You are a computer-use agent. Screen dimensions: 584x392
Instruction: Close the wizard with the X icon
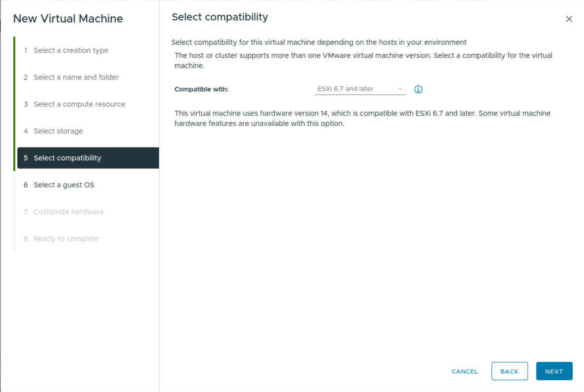(569, 19)
